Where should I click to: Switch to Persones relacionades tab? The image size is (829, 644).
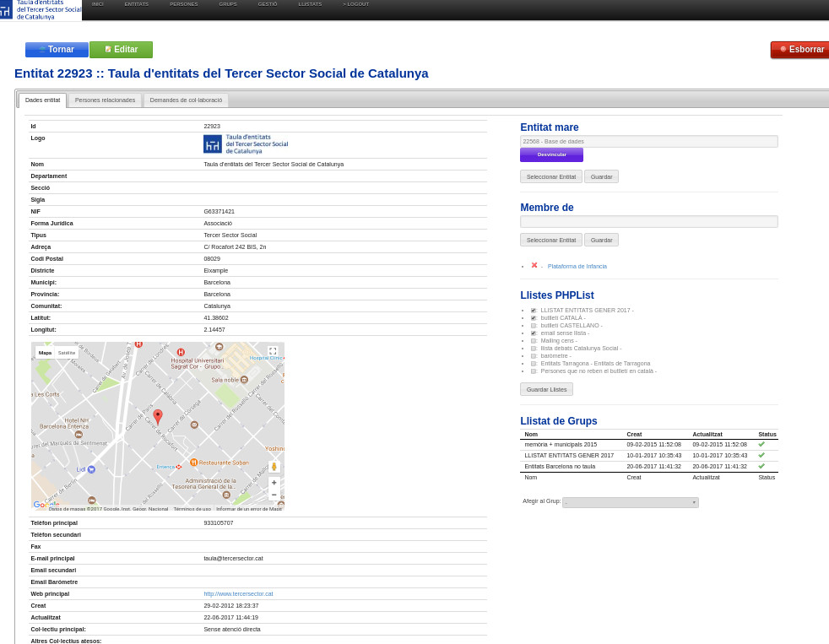coord(105,100)
